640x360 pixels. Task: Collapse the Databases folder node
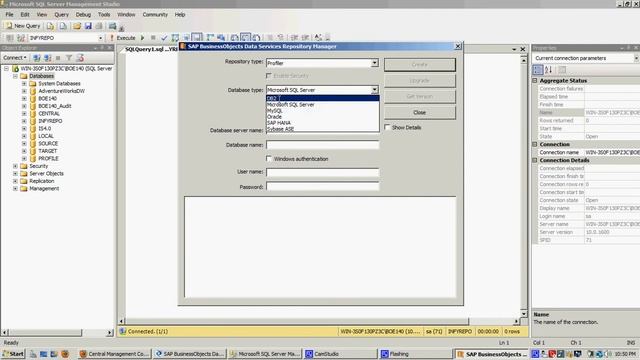15,76
